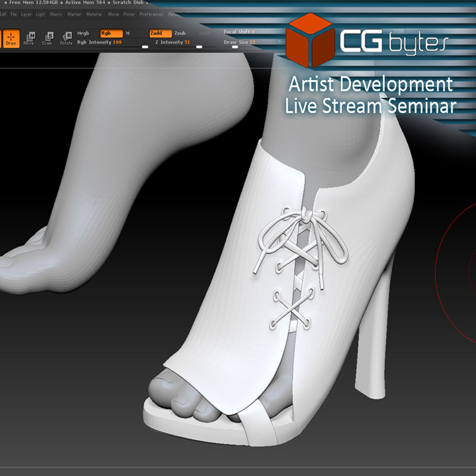Open the Edit menu
Screen dimensions: 476x476
(x=4, y=14)
